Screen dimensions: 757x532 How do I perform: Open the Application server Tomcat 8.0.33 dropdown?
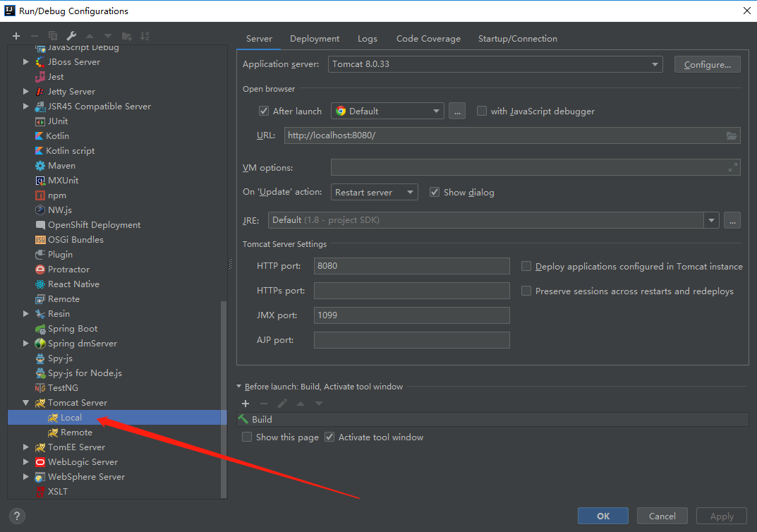click(495, 64)
